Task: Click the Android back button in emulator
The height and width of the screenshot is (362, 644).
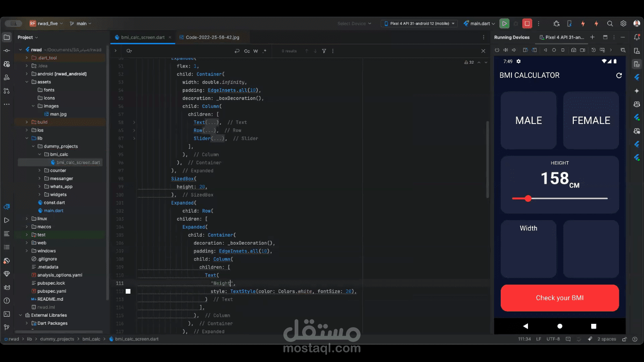Action: click(526, 326)
